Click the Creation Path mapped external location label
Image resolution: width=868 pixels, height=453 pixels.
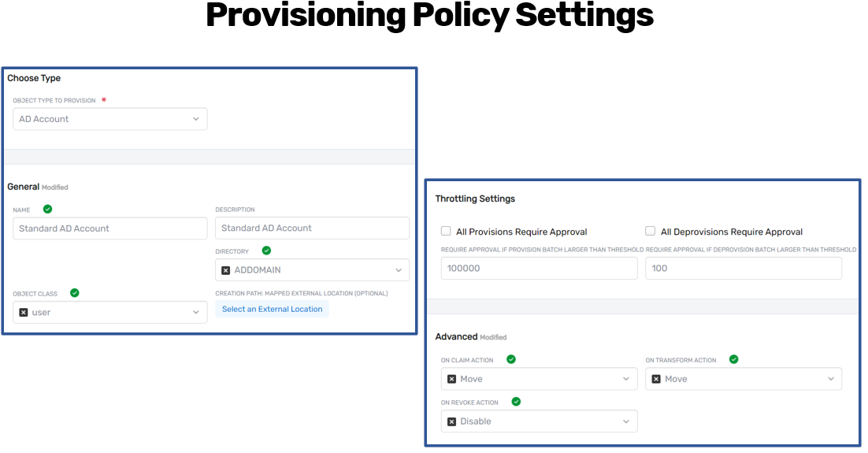click(302, 294)
